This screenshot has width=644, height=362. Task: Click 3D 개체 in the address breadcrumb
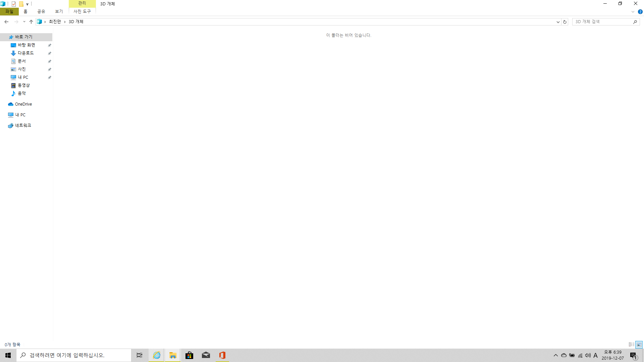[76, 22]
